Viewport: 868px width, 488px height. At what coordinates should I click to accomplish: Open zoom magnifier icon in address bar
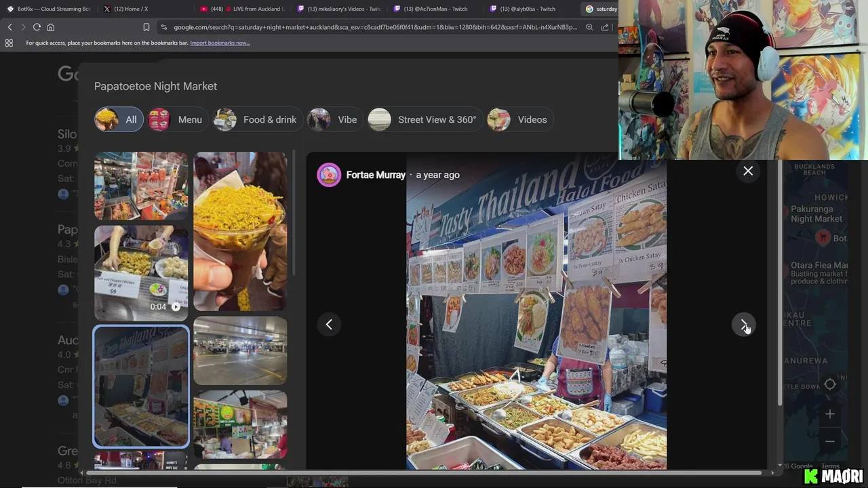coord(589,27)
